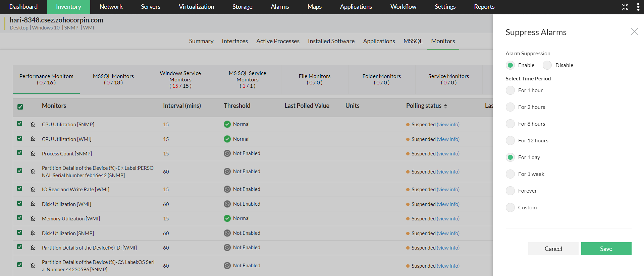This screenshot has width=644, height=276.
Task: Sort by Polling status column arrow
Action: coord(445,106)
